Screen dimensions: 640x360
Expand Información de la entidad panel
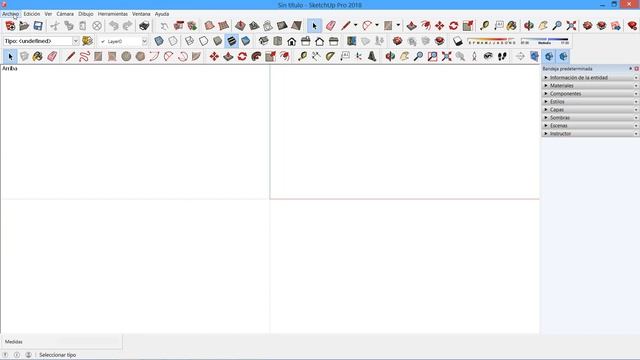[x=591, y=78]
